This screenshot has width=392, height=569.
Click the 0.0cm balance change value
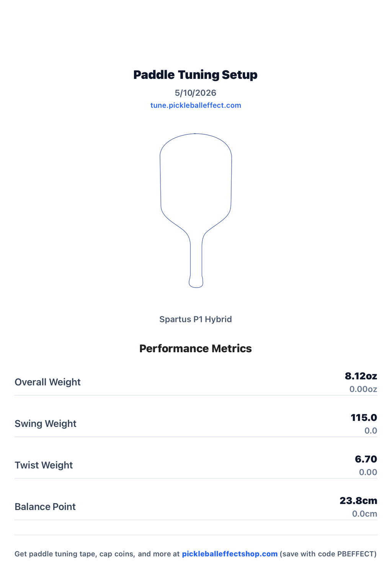[x=365, y=514]
